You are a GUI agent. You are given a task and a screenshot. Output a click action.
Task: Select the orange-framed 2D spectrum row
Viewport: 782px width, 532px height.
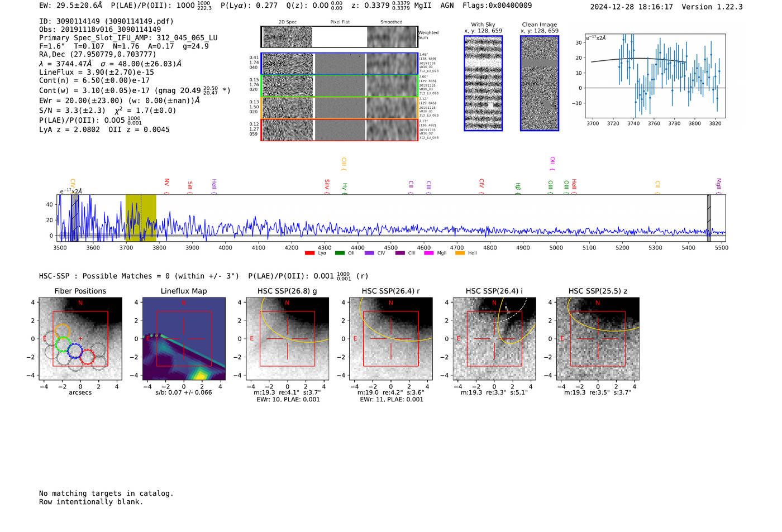pyautogui.click(x=339, y=108)
